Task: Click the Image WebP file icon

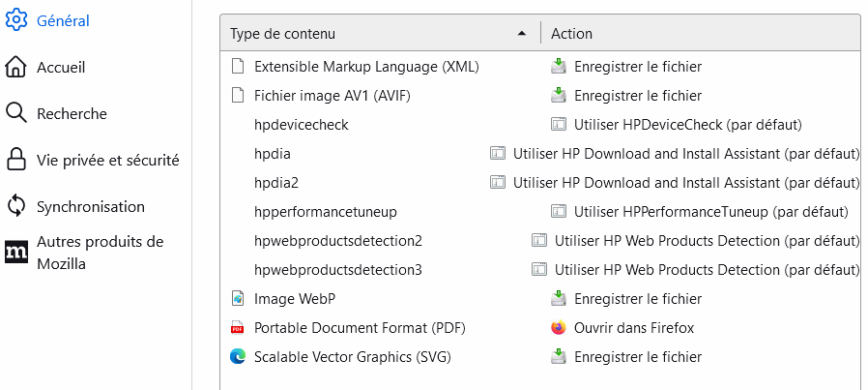Action: point(238,299)
